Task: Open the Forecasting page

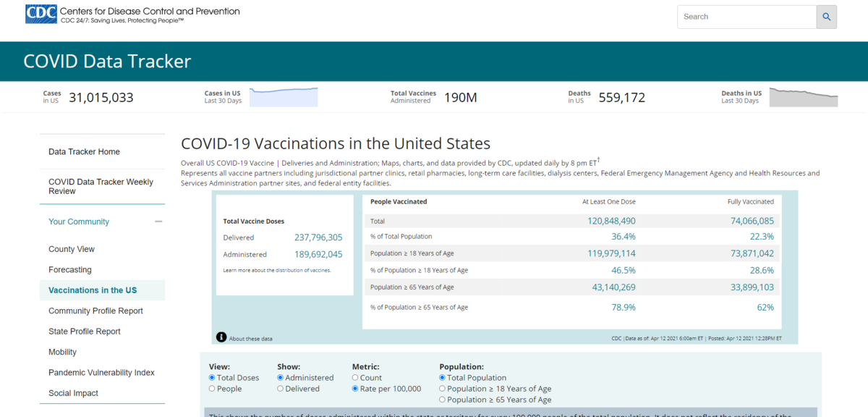Action: point(70,270)
